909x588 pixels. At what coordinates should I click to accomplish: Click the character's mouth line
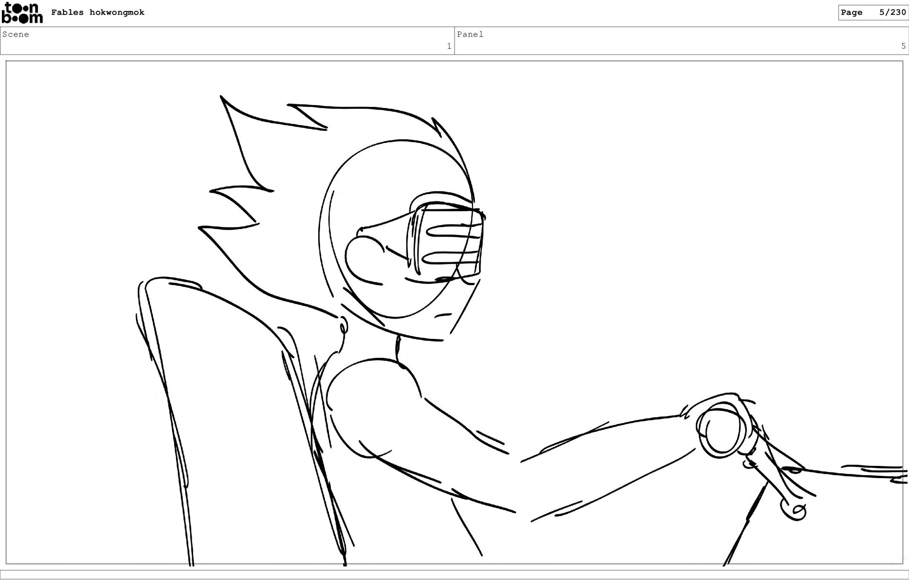(444, 314)
